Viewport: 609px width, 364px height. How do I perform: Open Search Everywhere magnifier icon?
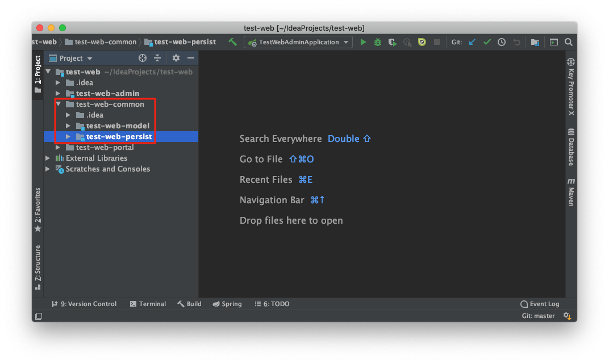coord(569,42)
